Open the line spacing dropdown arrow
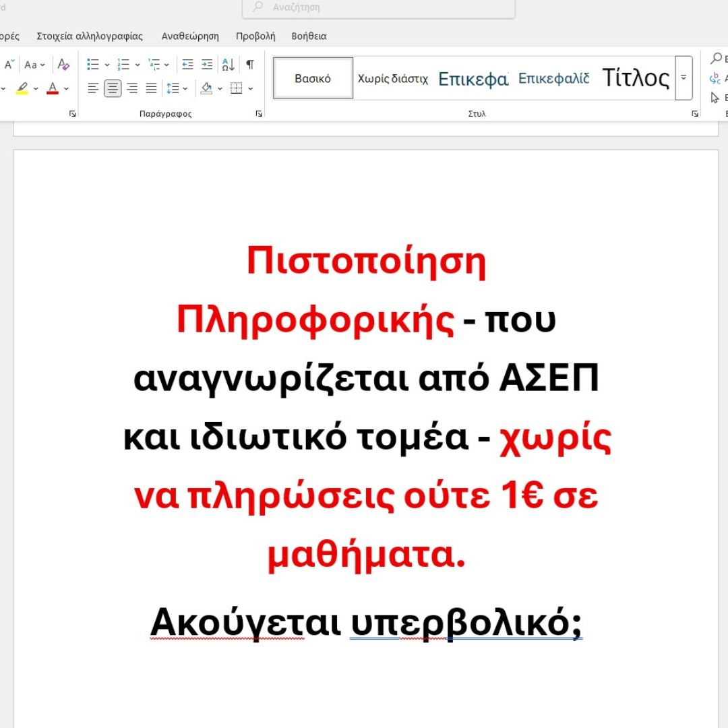This screenshot has width=728, height=728. (x=185, y=88)
